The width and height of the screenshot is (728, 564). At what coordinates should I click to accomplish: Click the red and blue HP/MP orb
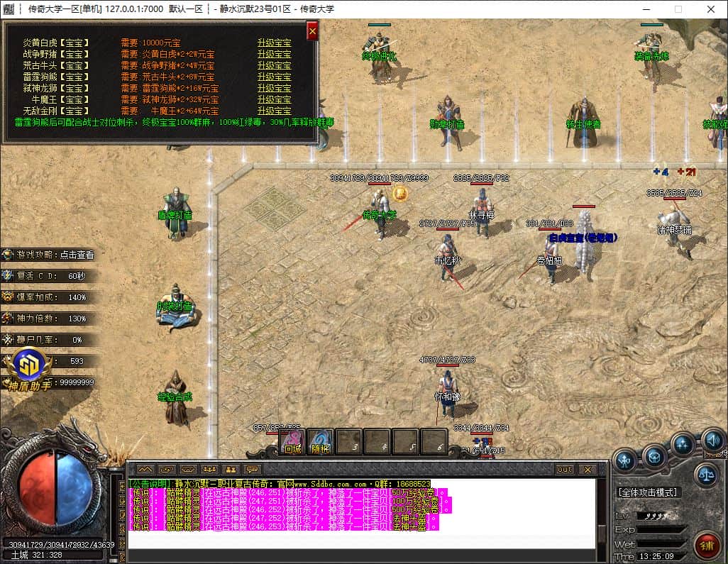[x=56, y=488]
